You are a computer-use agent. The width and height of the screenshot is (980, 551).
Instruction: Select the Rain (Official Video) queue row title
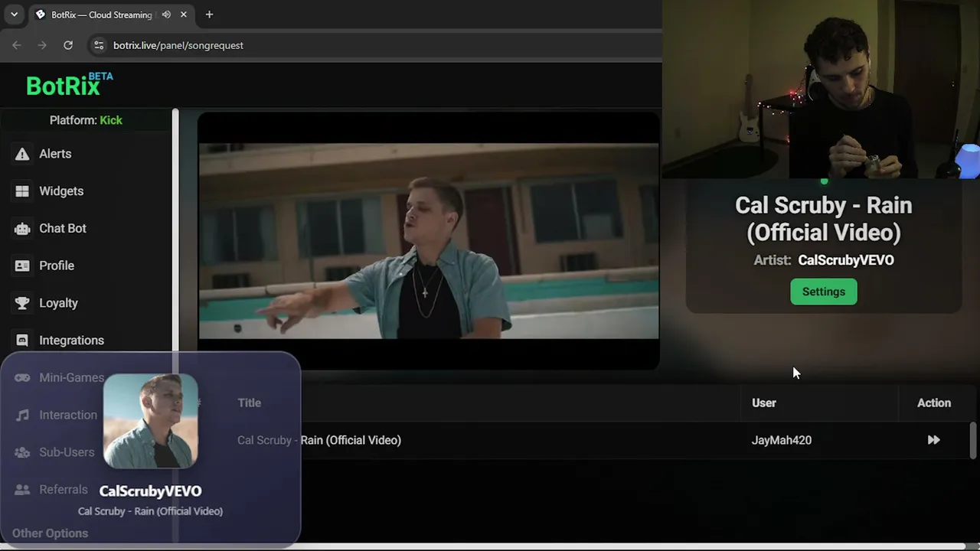pos(319,440)
